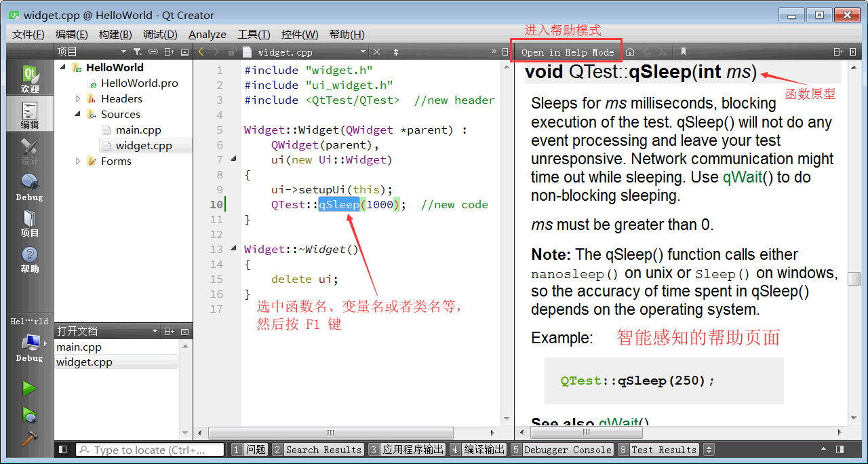Toggle synchronize with editor link icon
The height and width of the screenshot is (464, 868).
click(154, 52)
